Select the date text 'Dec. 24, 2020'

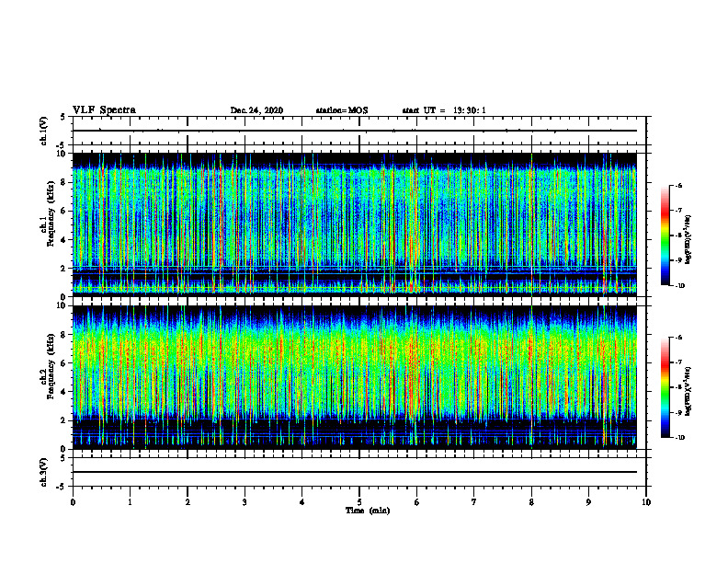point(256,110)
